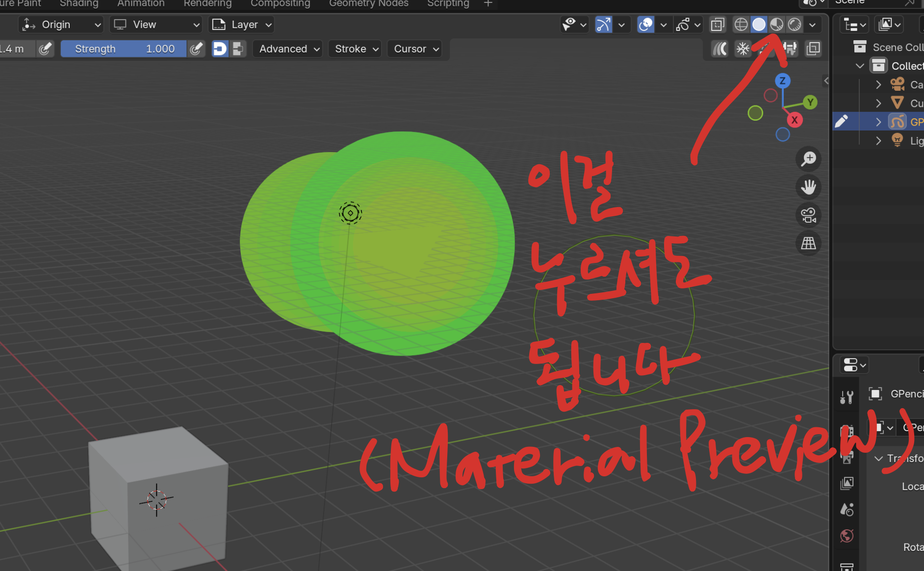Toggle strength pen pressure icon
Image resolution: width=924 pixels, height=571 pixels.
point(196,49)
